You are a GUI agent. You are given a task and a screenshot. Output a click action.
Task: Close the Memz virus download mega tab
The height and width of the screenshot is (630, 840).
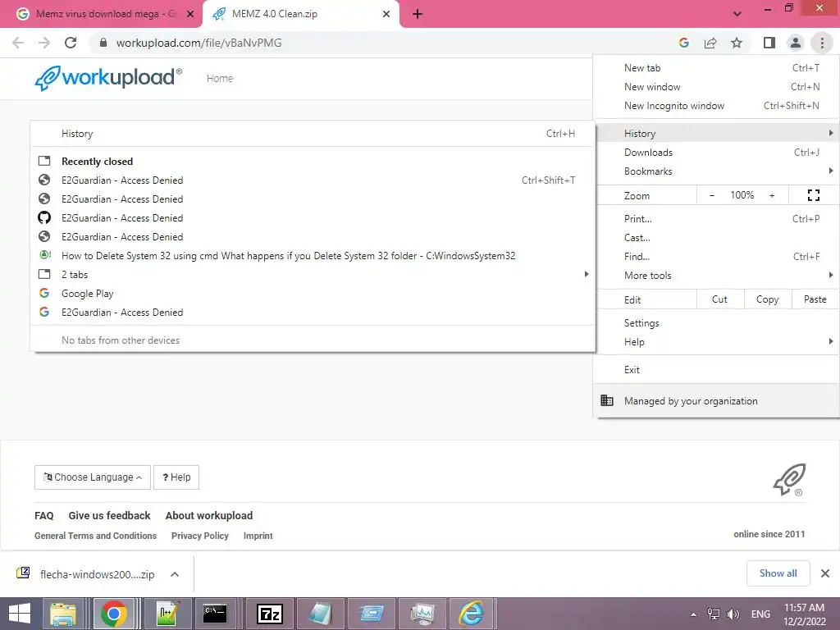coord(189,14)
